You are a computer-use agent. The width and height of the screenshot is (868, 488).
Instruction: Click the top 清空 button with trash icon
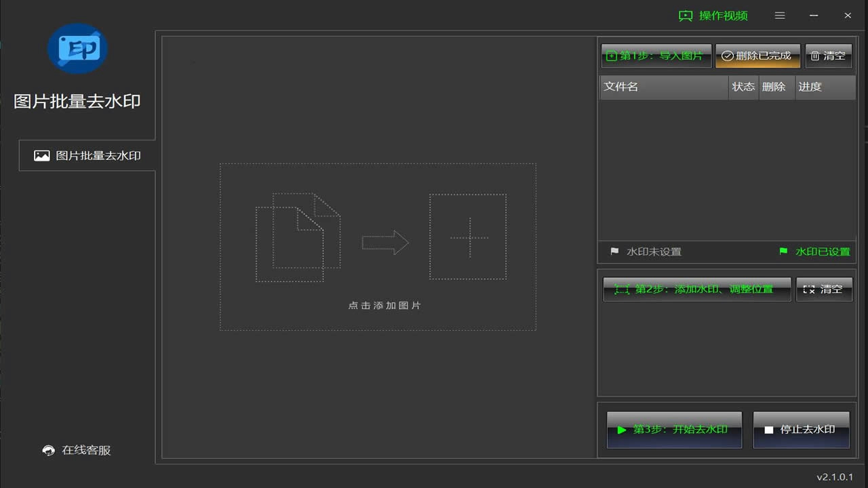pos(828,56)
